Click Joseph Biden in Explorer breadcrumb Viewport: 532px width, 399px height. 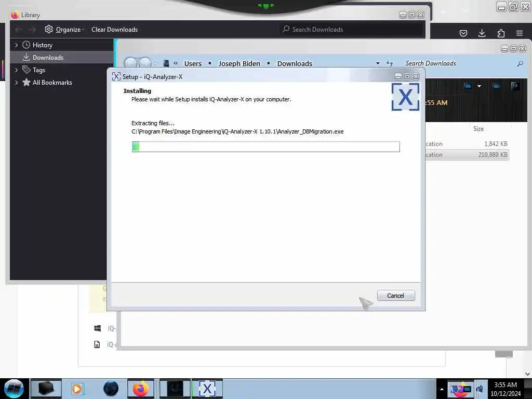pyautogui.click(x=239, y=63)
